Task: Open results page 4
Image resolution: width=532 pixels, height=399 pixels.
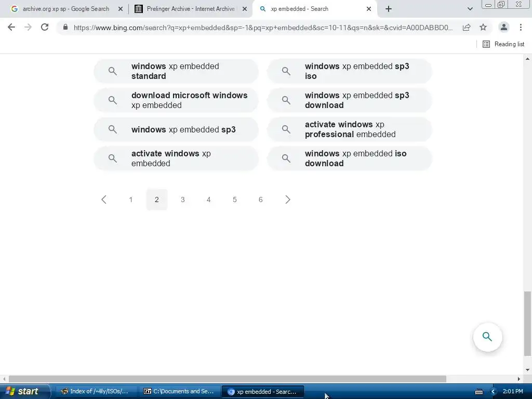Action: pyautogui.click(x=209, y=199)
